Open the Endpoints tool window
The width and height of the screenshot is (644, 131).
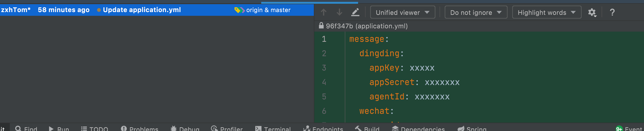point(323,128)
